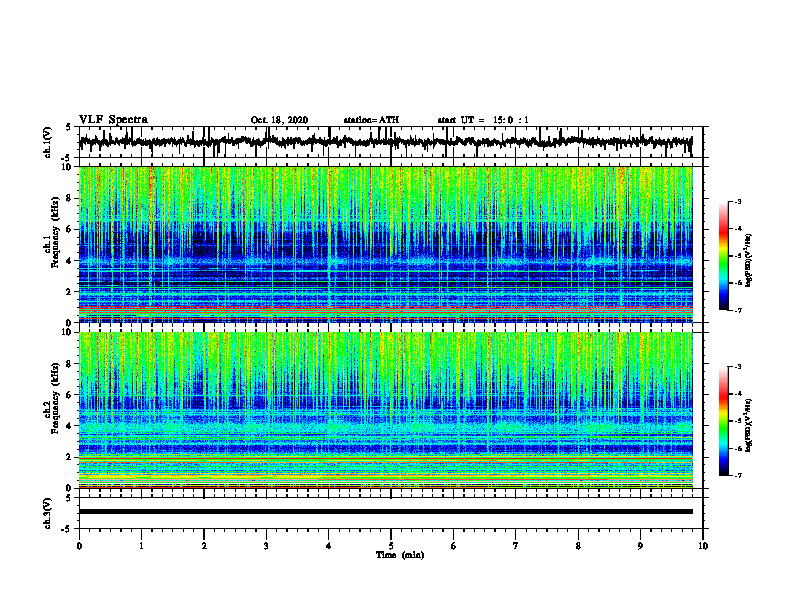Image resolution: width=792 pixels, height=612 pixels.
Task: Click the "VLF Spectra" title text
Action: coord(113,120)
